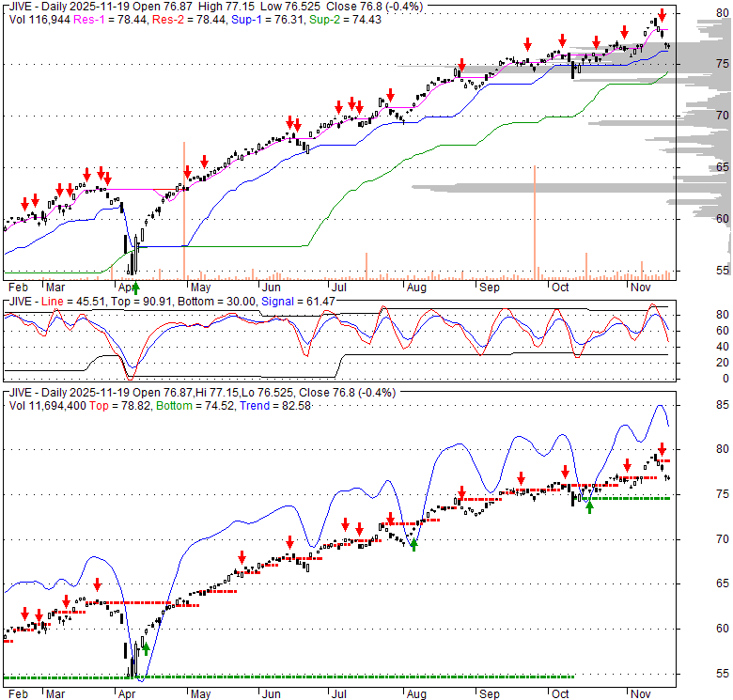Click the green up arrow in August on the bottom chart
Screen dimensions: 733x700
pos(413,544)
